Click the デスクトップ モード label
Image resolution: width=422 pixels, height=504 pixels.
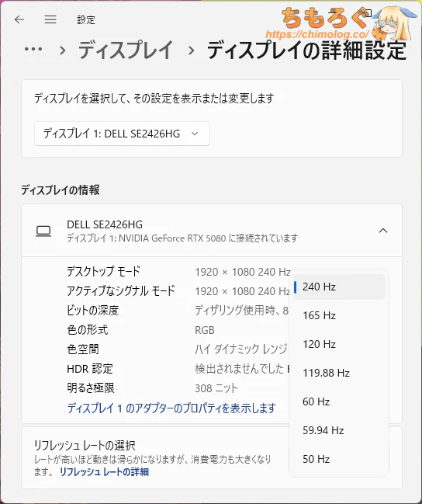[x=103, y=272]
